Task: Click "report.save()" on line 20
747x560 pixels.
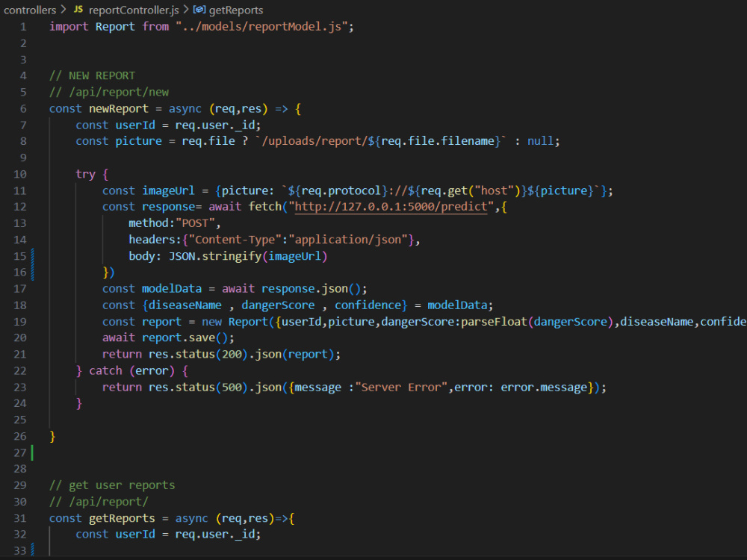Action: pos(185,338)
